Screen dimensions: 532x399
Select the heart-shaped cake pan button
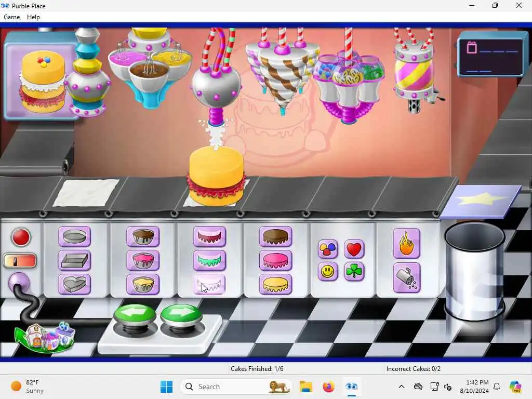pyautogui.click(x=75, y=284)
